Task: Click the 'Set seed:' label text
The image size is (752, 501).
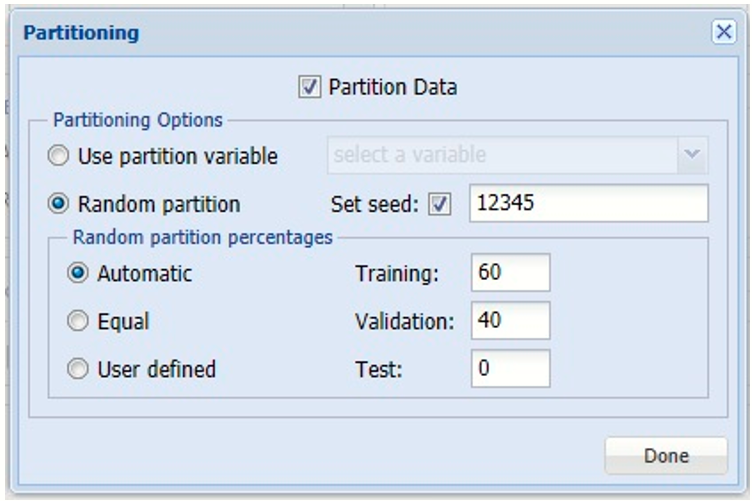Action: (x=375, y=204)
